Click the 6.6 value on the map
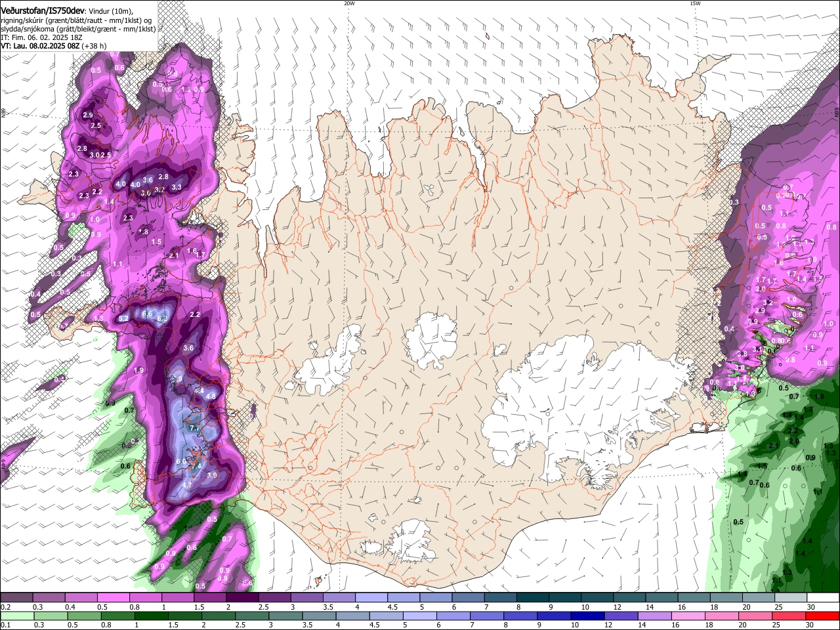Image resolution: width=840 pixels, height=630 pixels. (147, 314)
